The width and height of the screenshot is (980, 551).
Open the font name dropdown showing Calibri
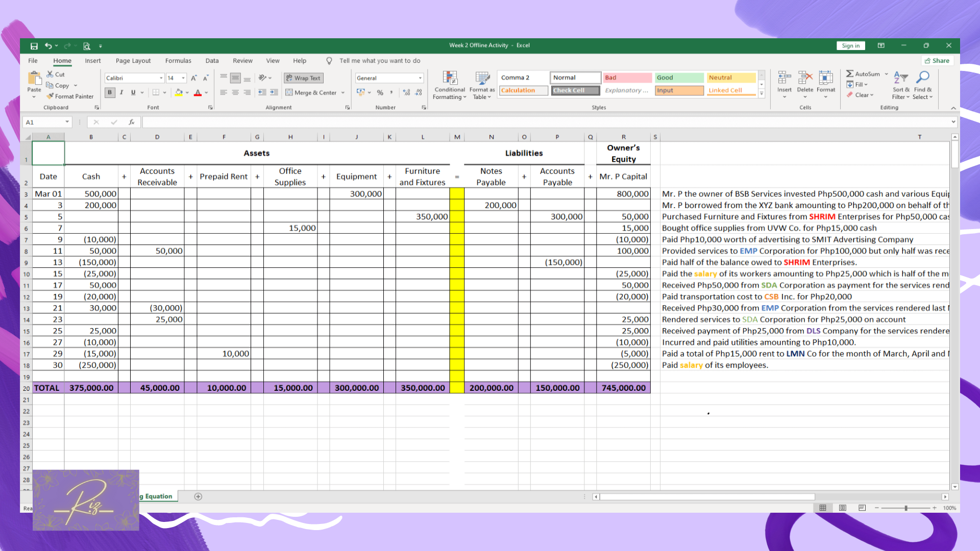tap(161, 78)
